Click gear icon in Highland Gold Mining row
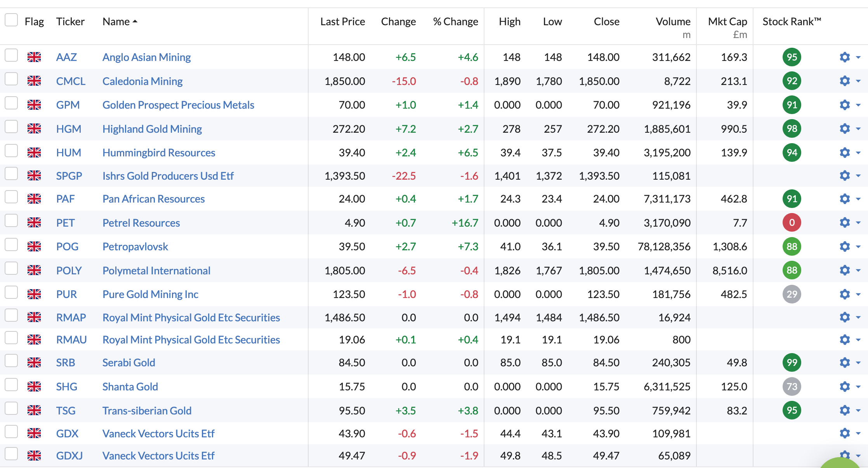The width and height of the screenshot is (868, 468). click(x=845, y=128)
